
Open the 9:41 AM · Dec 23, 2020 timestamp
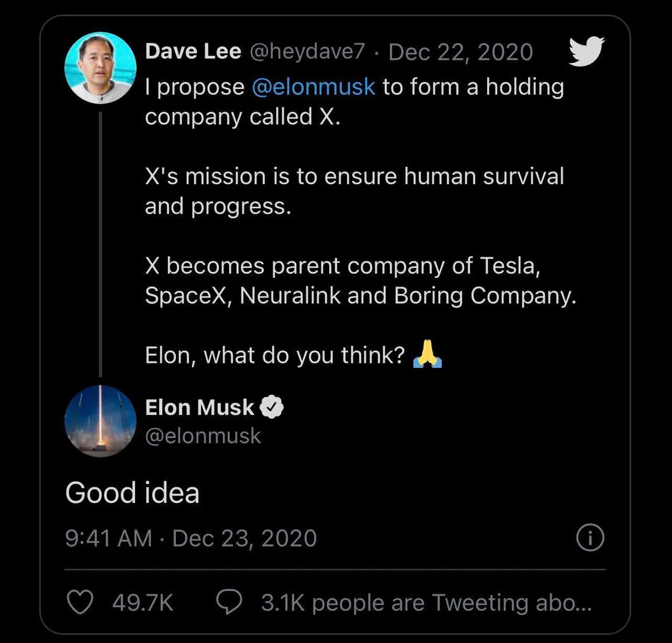(191, 539)
